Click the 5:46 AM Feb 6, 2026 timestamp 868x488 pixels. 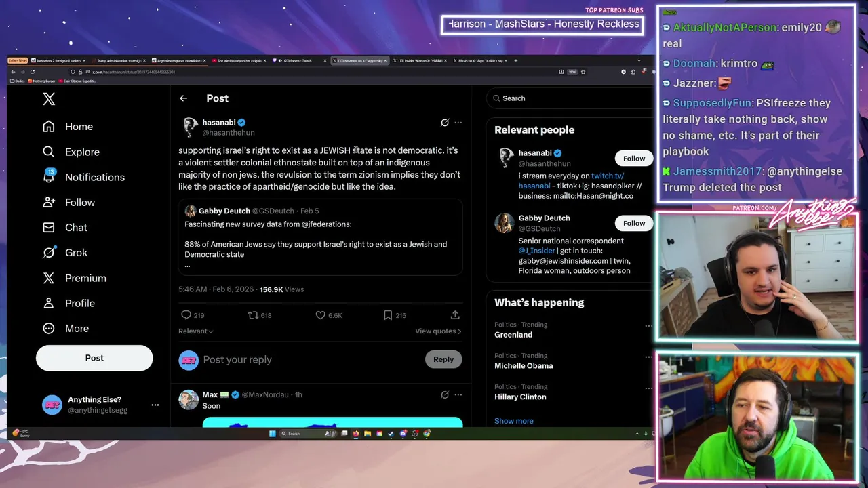[x=216, y=289]
